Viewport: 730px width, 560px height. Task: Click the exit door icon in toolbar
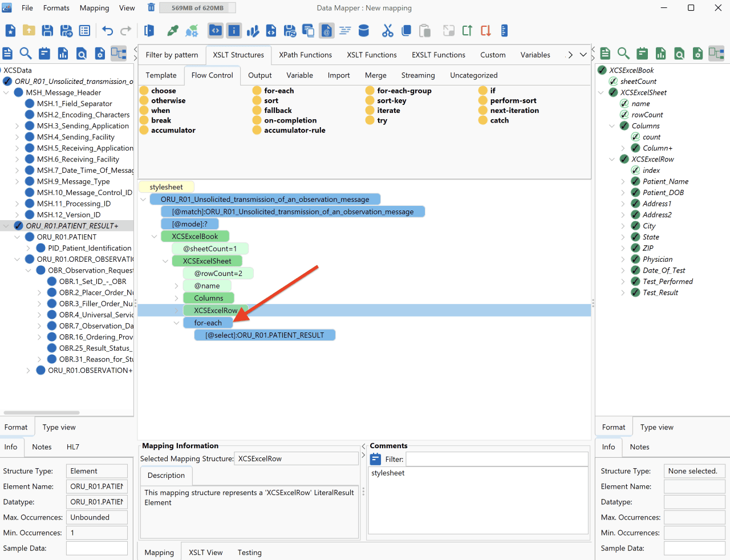click(149, 31)
